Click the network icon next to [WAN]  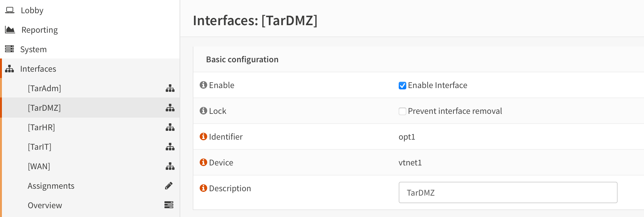coord(170,166)
